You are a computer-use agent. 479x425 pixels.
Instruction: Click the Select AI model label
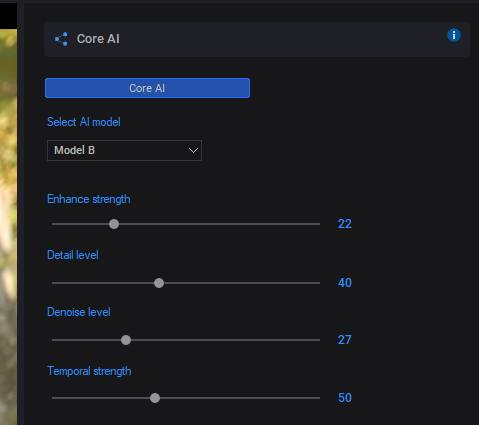[84, 122]
